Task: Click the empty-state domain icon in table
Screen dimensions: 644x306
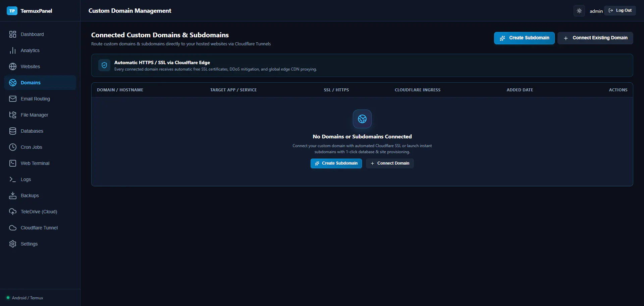Action: (362, 119)
